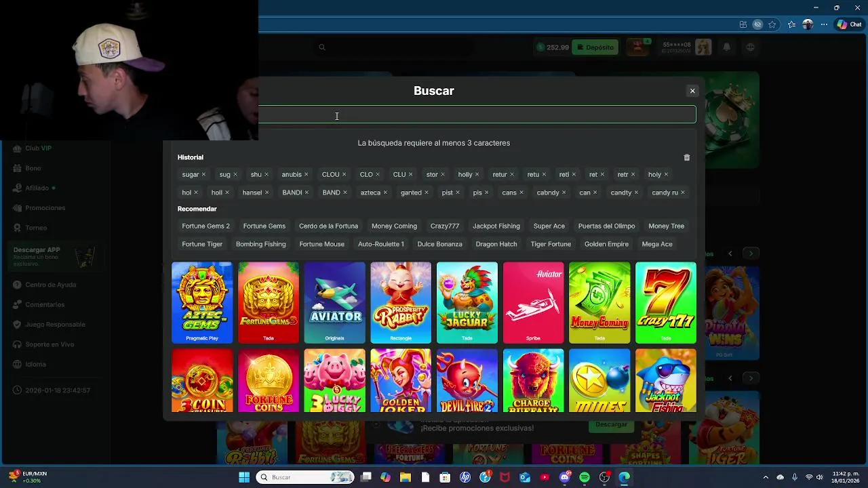Pick the Puertas del Olimpo recommendation
Viewport: 868px width, 488px height.
pyautogui.click(x=606, y=226)
